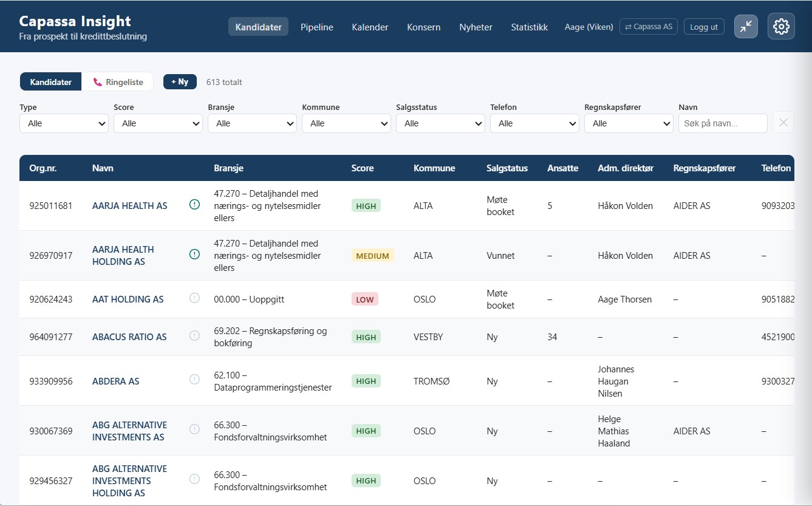Go to the Kandidater navigation tab
Viewport: 812px width, 506px height.
coord(258,27)
